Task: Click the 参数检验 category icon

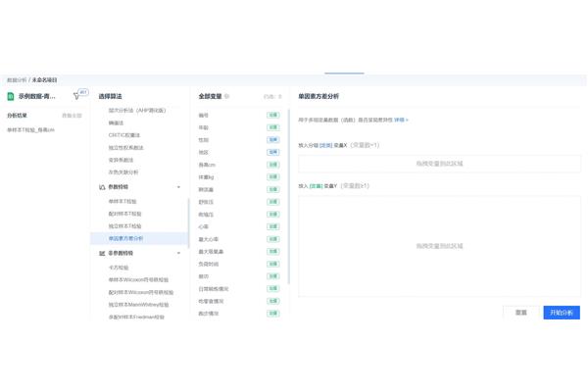Action: 102,187
